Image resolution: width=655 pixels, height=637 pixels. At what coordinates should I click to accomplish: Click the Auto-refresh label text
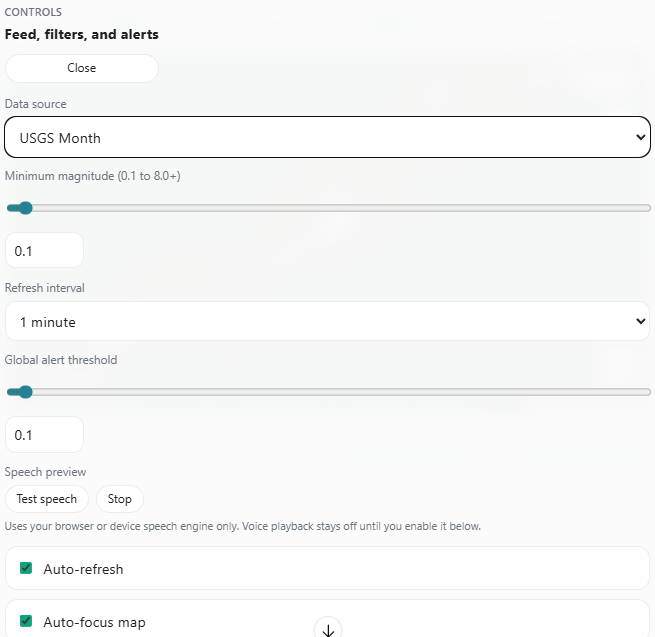(x=83, y=569)
